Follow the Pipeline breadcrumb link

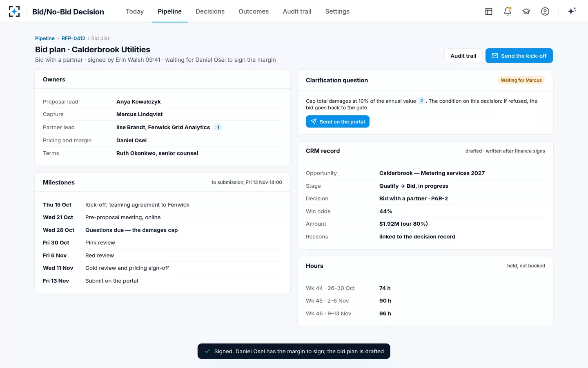pos(45,38)
